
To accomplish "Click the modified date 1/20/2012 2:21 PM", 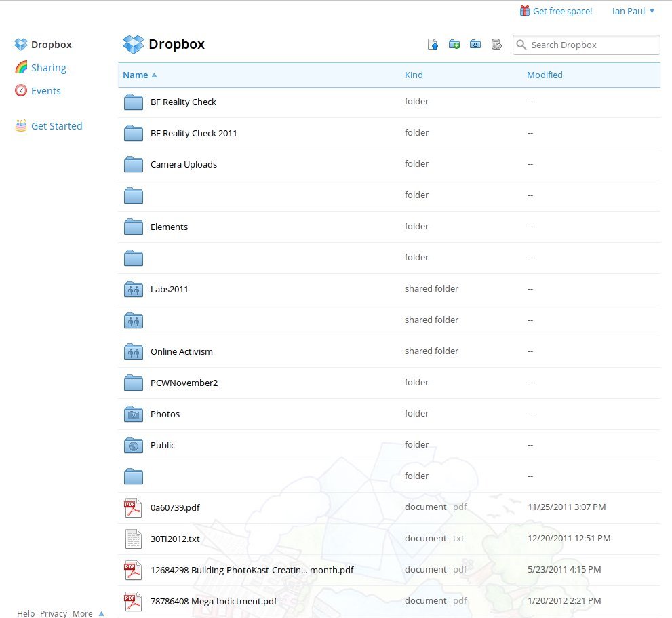I will (564, 601).
